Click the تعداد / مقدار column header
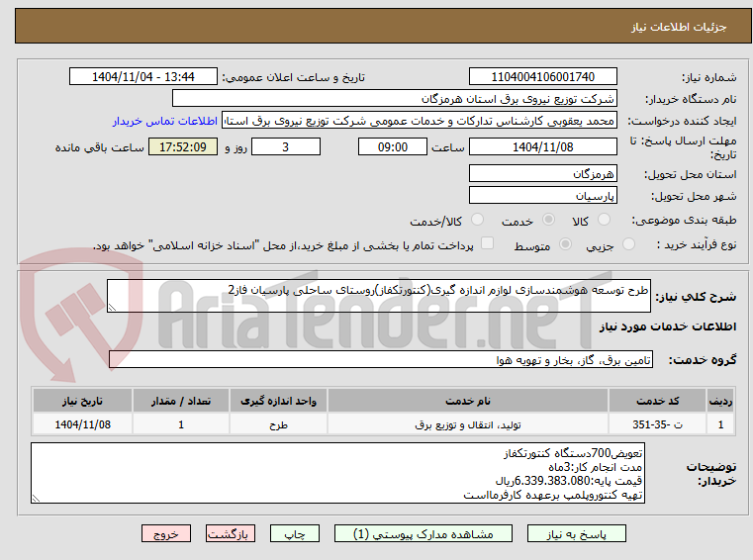Viewport: 753px width, 560px height. click(x=180, y=401)
